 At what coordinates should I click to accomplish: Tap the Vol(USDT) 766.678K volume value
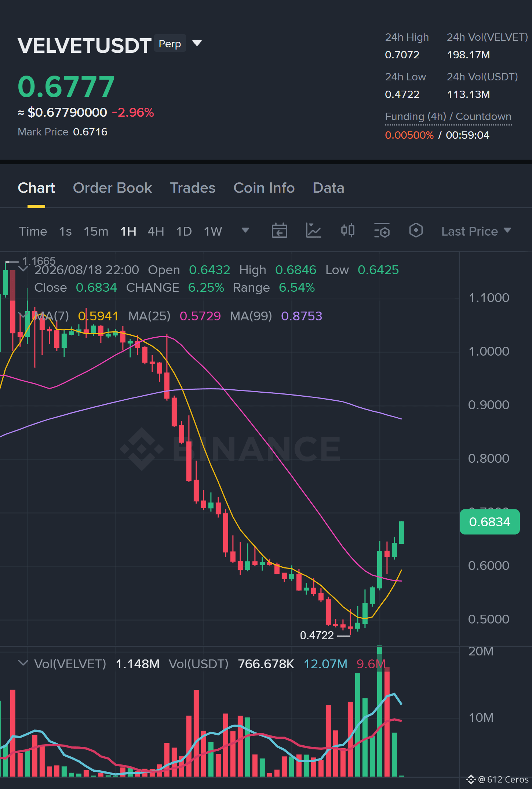coord(266,664)
